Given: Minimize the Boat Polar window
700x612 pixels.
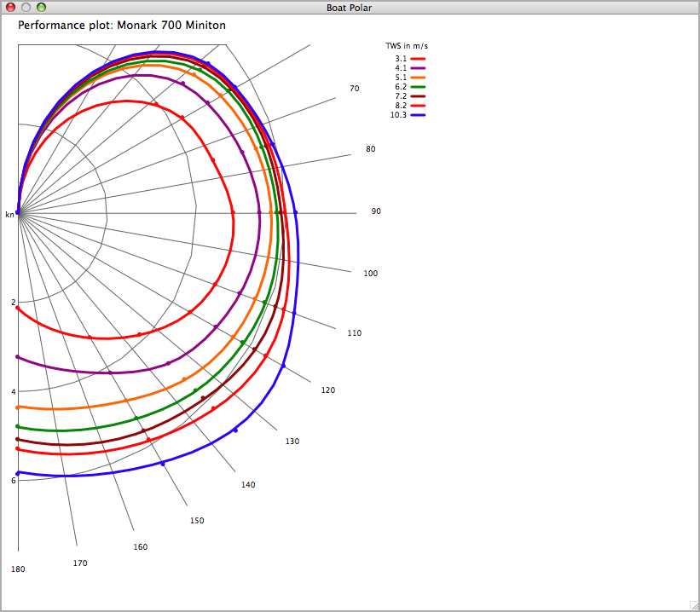Looking at the screenshot, I should point(26,7).
